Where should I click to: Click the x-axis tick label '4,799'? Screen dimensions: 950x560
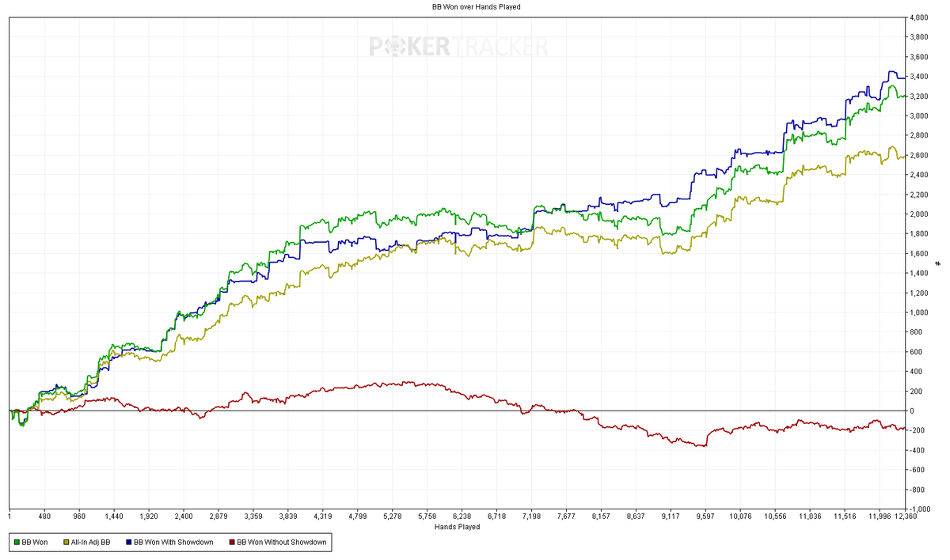358,516
